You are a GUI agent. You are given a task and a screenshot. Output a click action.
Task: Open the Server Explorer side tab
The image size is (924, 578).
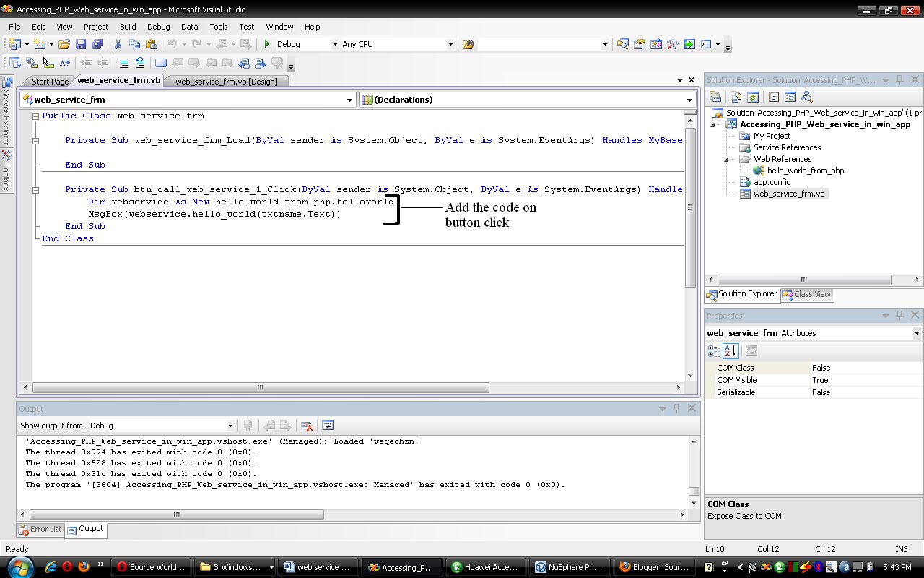(6, 112)
